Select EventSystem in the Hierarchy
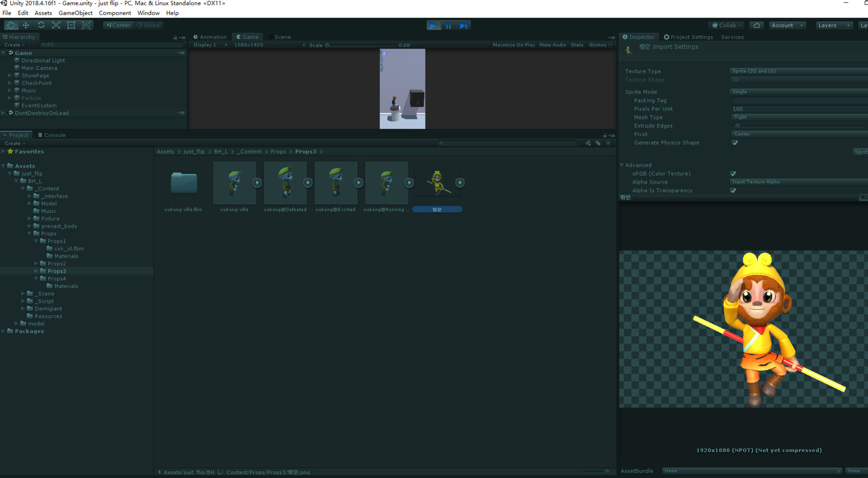Image resolution: width=868 pixels, height=478 pixels. point(39,106)
